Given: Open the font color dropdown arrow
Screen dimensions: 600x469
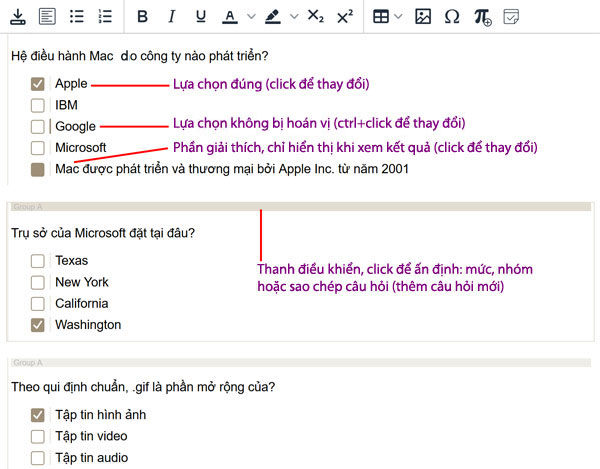Looking at the screenshot, I should [x=251, y=16].
